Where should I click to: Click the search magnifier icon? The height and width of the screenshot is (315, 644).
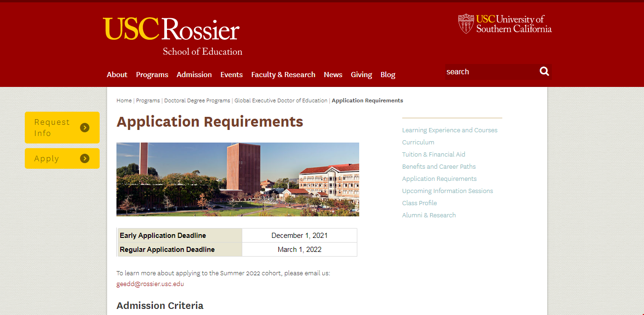tap(544, 72)
